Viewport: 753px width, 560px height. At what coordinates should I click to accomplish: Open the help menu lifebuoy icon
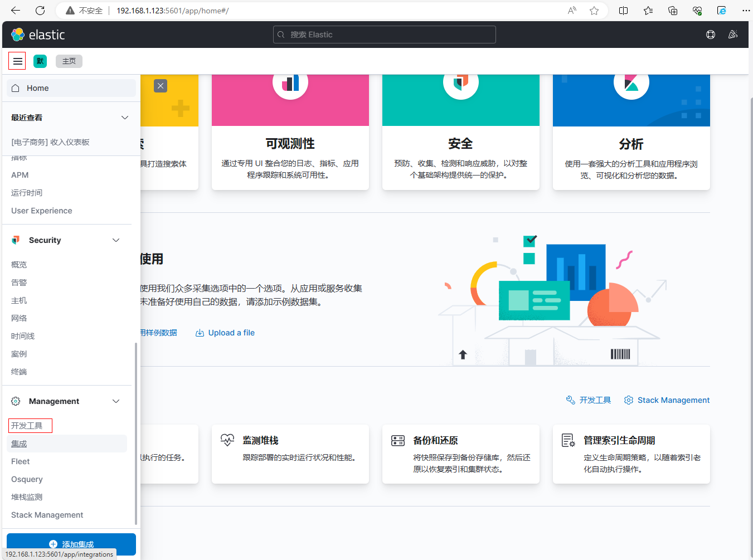point(711,35)
